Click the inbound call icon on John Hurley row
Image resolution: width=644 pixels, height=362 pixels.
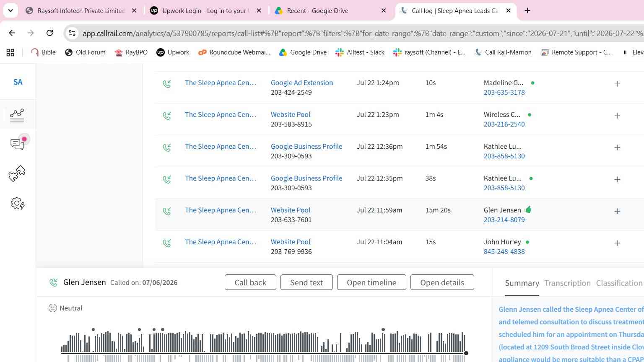click(167, 243)
